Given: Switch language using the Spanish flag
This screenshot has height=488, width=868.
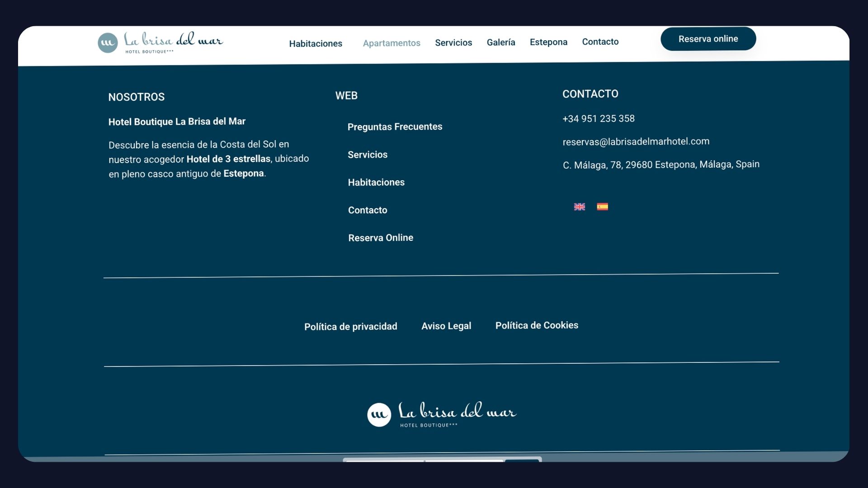Looking at the screenshot, I should point(602,207).
